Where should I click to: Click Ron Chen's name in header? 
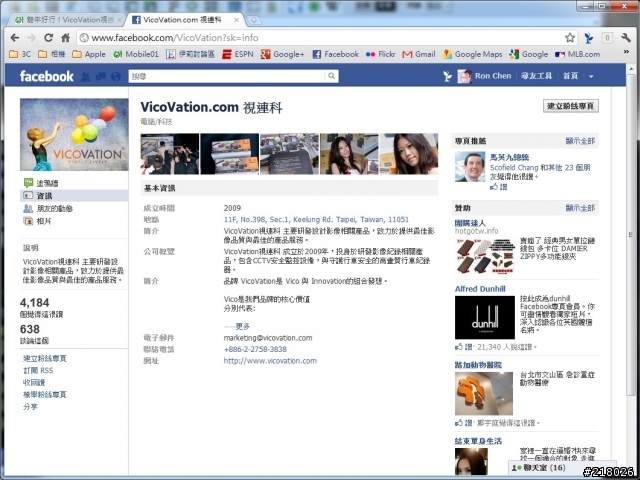[x=493, y=76]
